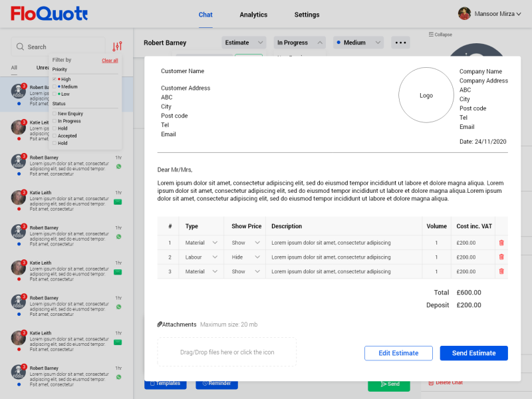Tick the New Enquiry status checkbox
532x399 pixels.
[x=55, y=114]
